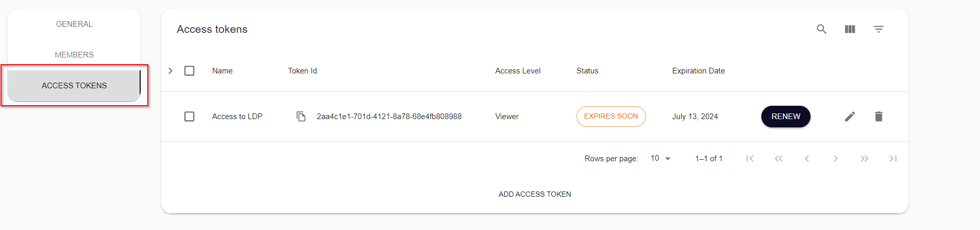Copy the token ID with the copy icon
The width and height of the screenshot is (980, 230).
pos(301,117)
